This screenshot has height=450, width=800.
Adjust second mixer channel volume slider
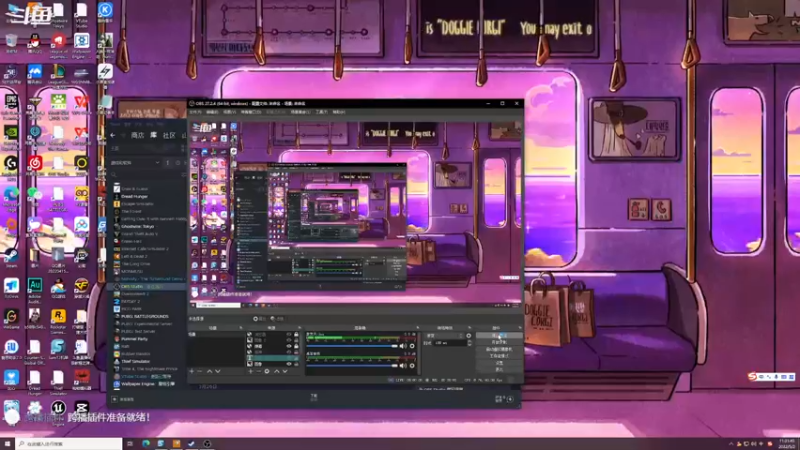tap(352, 365)
